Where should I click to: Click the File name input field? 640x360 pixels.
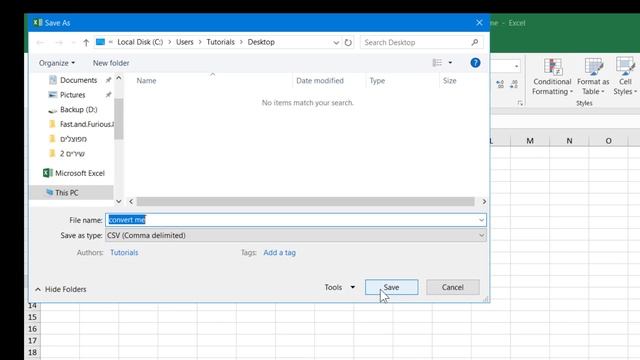tap(292, 220)
